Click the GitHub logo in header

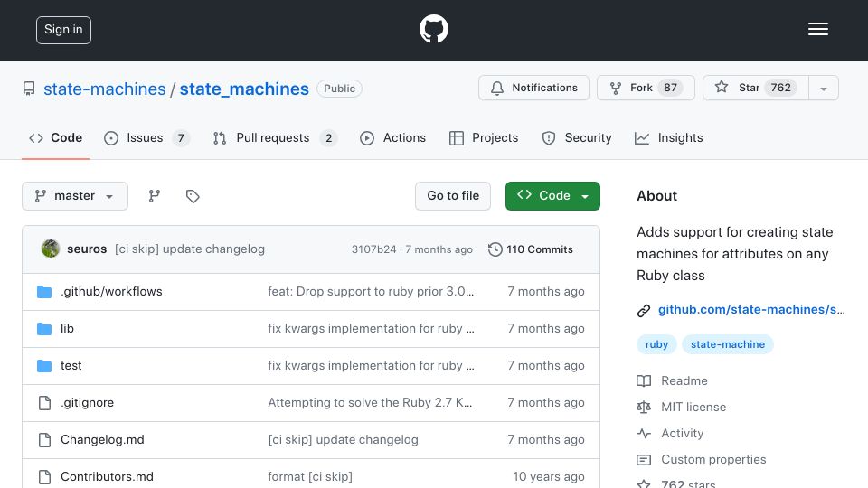433,29
